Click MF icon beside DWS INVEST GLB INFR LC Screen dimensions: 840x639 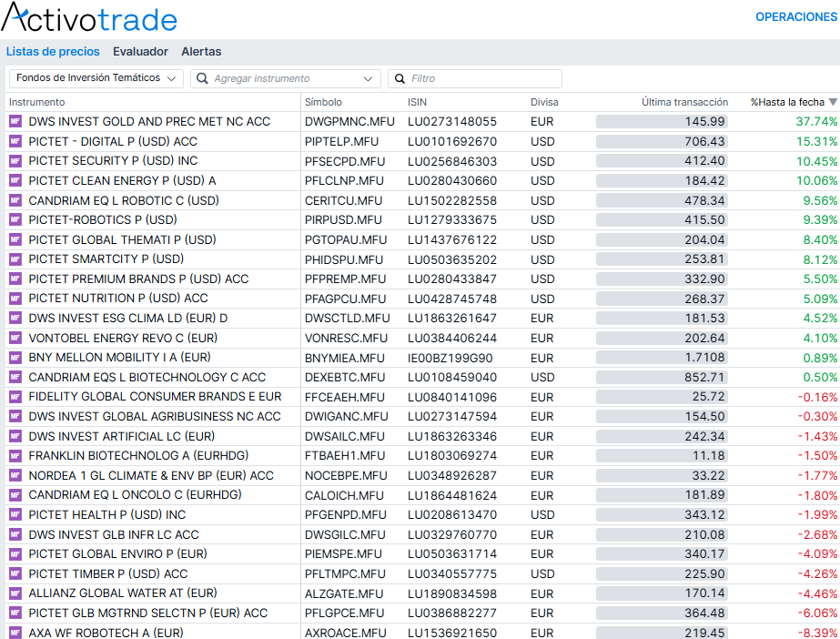pos(15,534)
